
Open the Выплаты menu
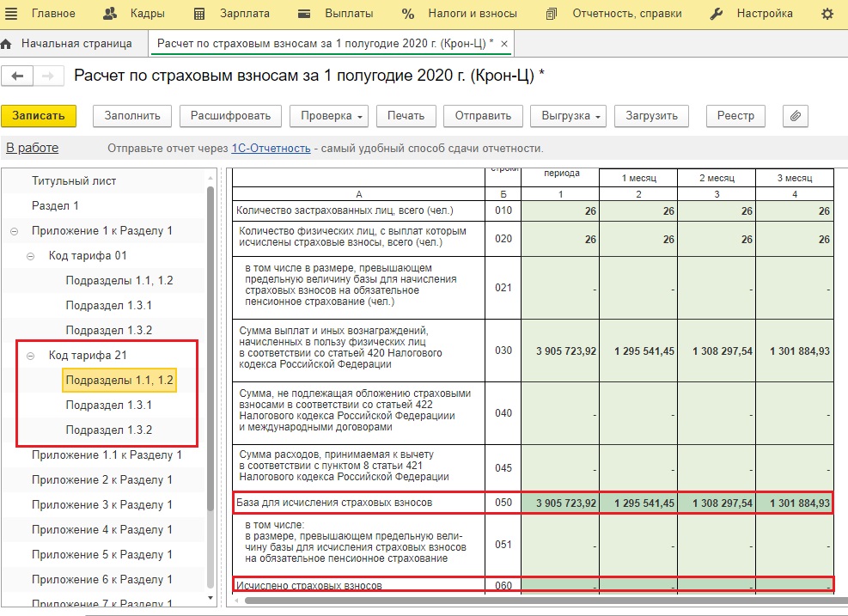click(x=349, y=14)
